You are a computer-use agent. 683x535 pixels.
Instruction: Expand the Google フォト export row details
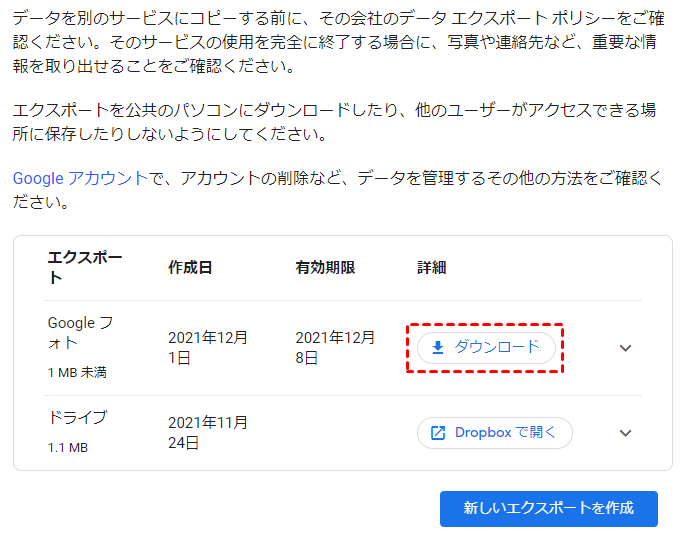click(x=626, y=348)
